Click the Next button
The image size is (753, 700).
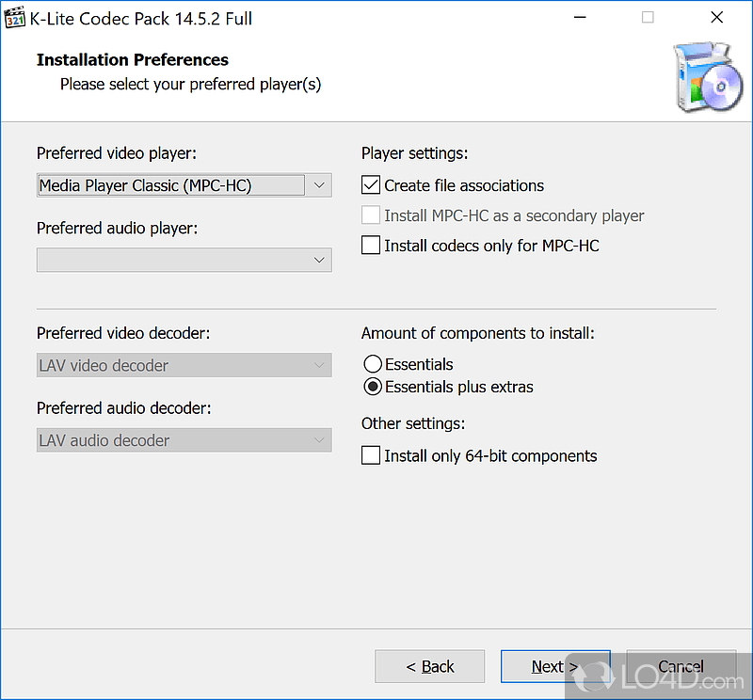(554, 666)
